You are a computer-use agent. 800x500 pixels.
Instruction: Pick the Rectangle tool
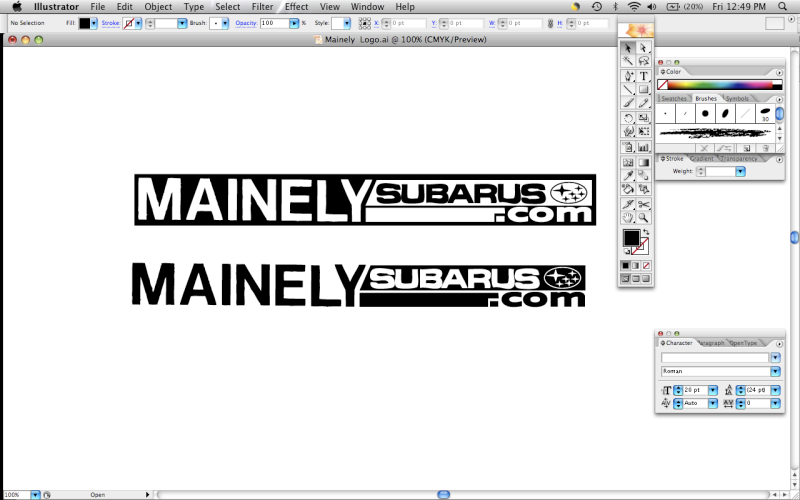pyautogui.click(x=643, y=89)
